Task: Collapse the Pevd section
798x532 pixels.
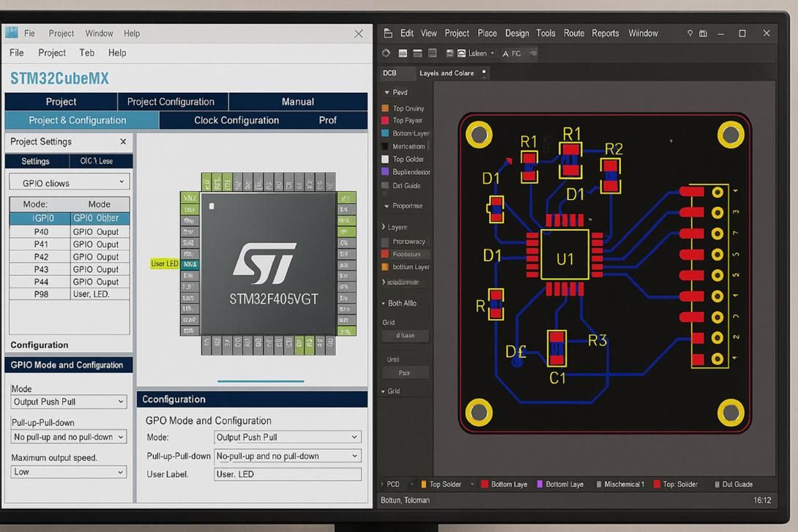Action: [387, 92]
